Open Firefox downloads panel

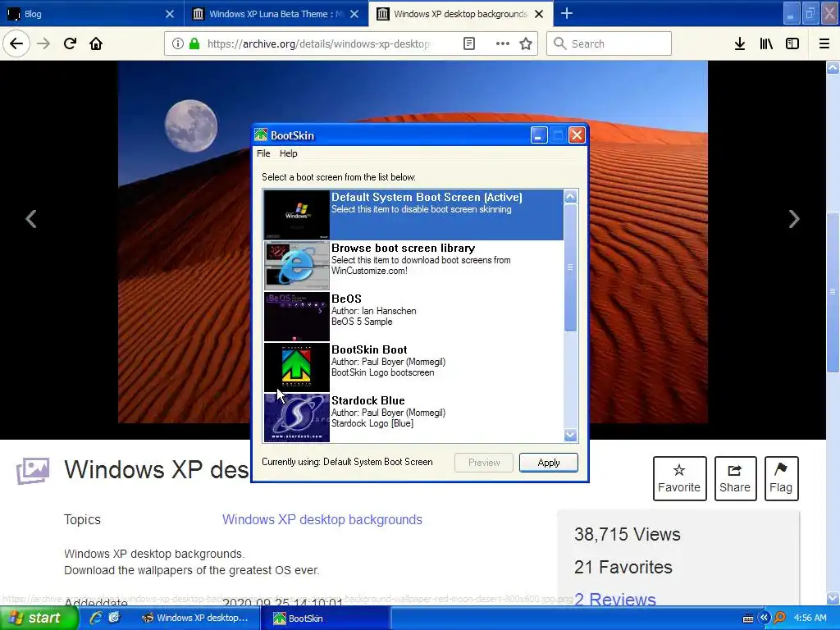[740, 43]
